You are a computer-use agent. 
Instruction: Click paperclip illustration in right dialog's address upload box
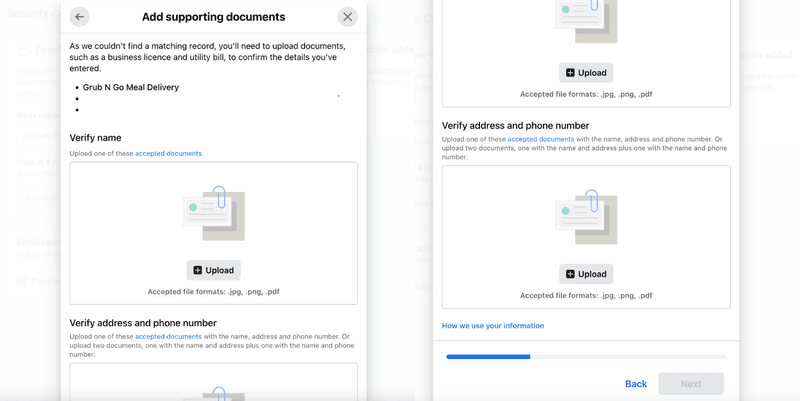586,217
